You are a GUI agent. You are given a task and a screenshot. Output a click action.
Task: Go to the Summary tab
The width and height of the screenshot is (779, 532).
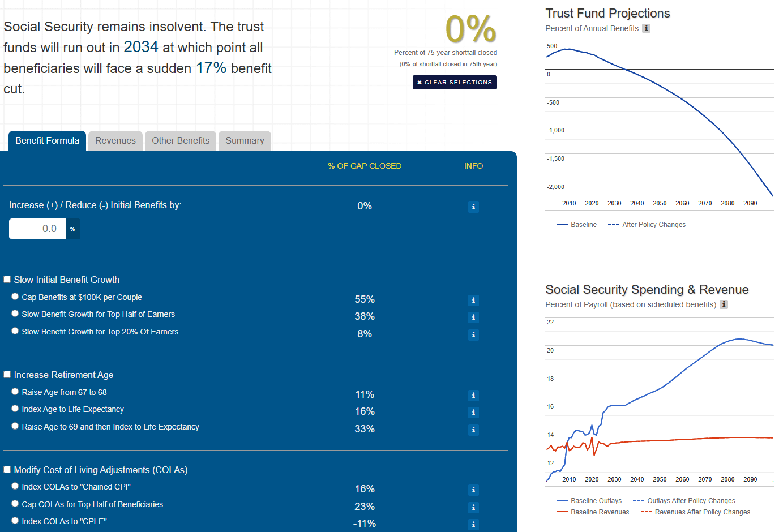[x=245, y=141]
